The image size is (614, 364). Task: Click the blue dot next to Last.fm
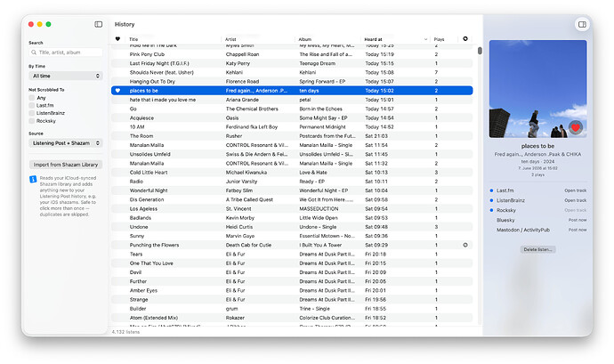(491, 190)
